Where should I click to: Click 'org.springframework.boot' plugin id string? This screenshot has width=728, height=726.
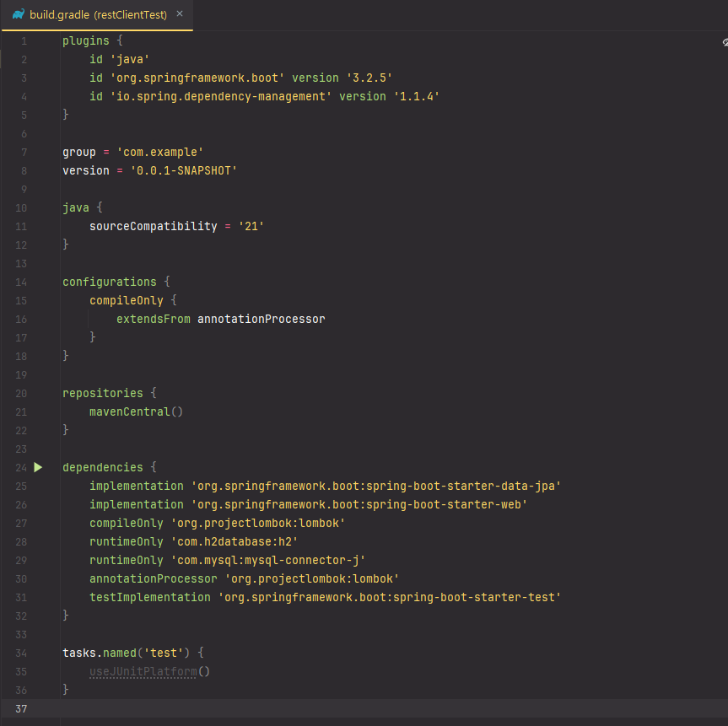[x=197, y=78]
